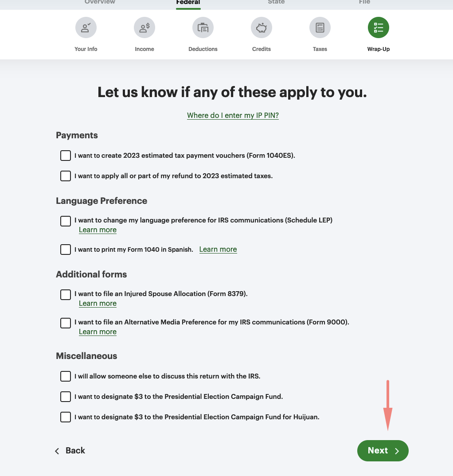Click the green Next button
453x476 pixels.
pos(383,451)
